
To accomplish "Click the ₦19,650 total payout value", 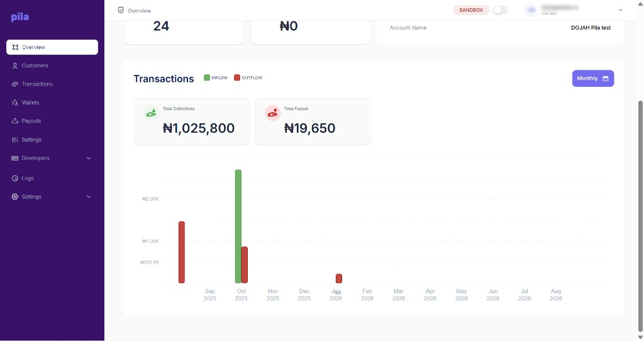I will coord(309,128).
